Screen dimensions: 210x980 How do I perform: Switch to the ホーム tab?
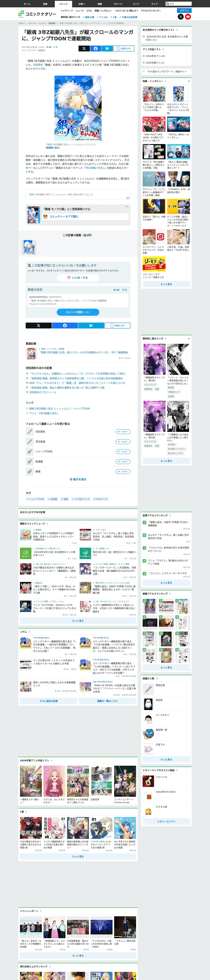27,4
